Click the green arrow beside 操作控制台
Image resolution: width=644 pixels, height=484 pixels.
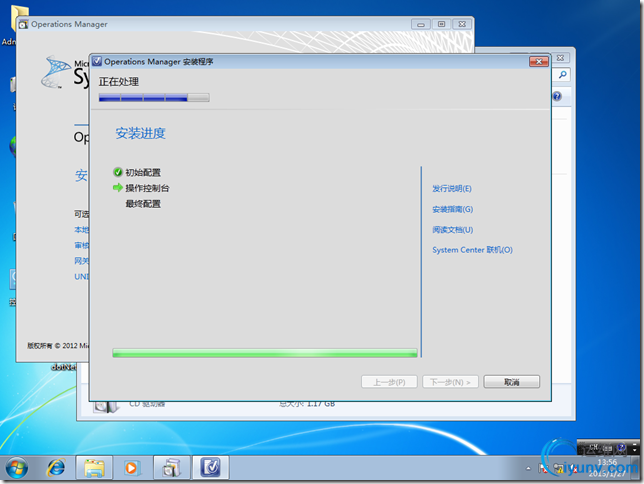(x=118, y=187)
